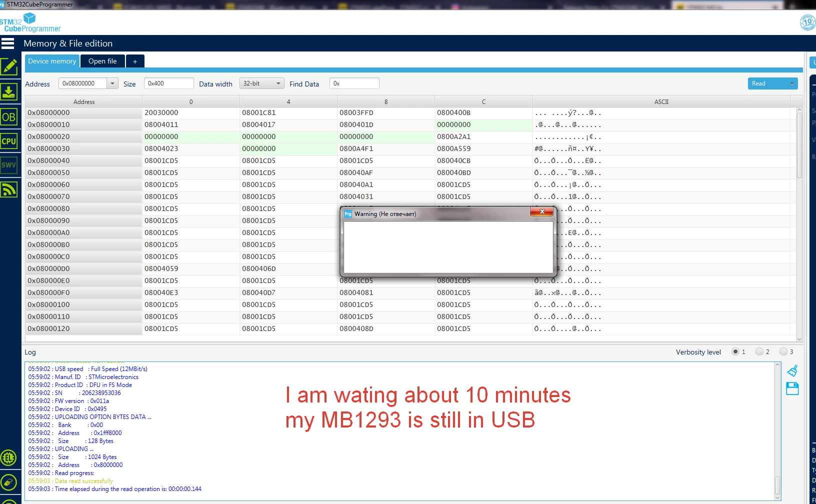
Task: Select verbosity level 2
Action: (759, 351)
